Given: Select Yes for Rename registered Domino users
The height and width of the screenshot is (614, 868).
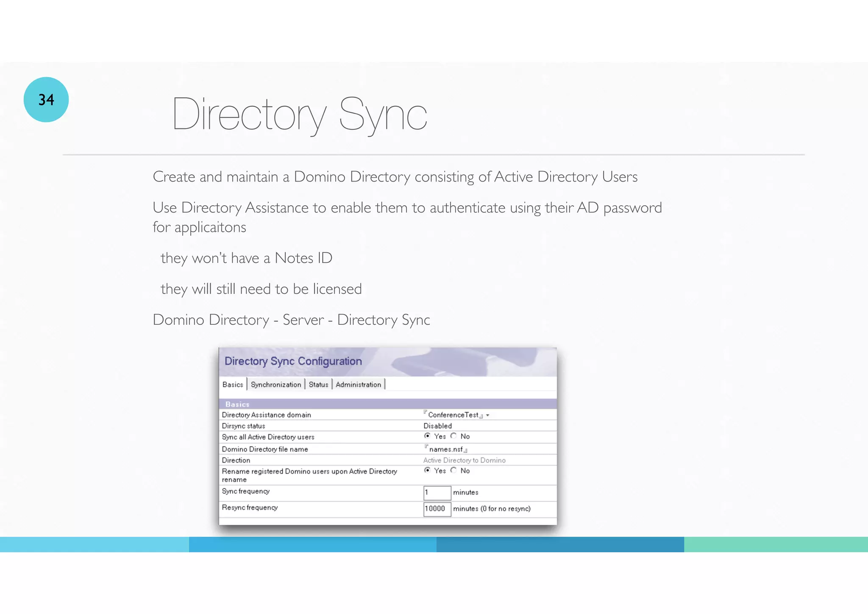Looking at the screenshot, I should [427, 470].
